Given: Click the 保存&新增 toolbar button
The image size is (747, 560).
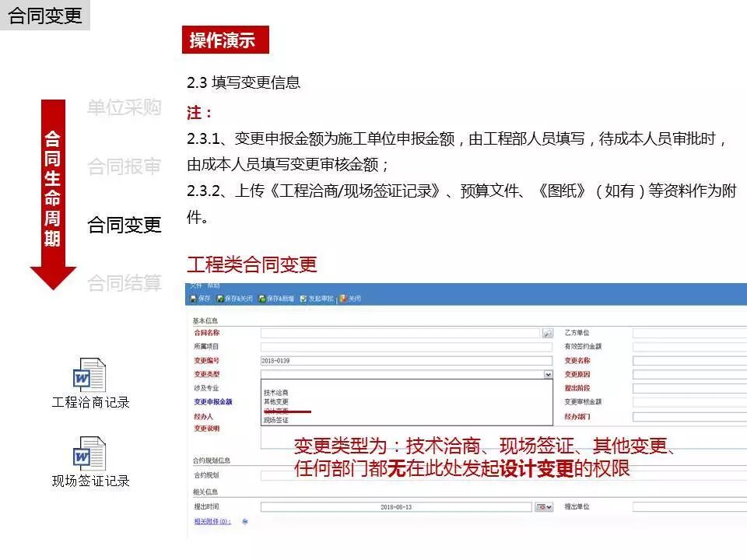Looking at the screenshot, I should (275, 299).
